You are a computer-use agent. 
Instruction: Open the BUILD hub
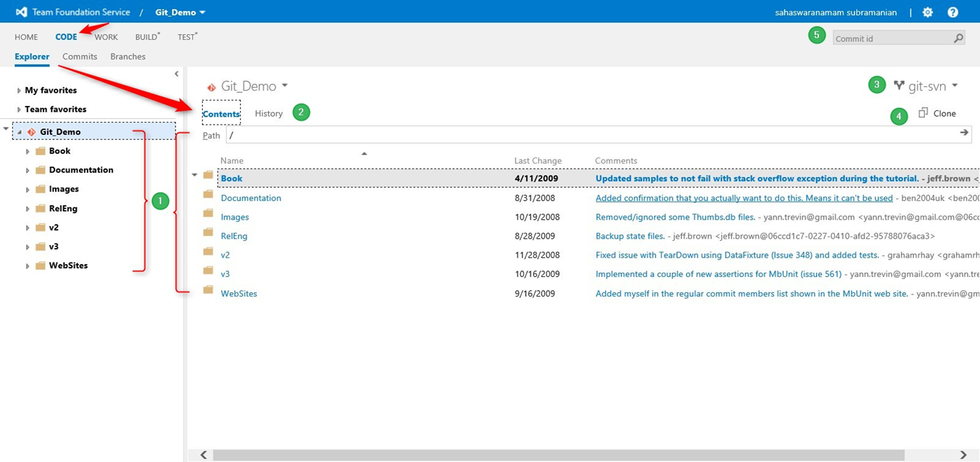147,37
